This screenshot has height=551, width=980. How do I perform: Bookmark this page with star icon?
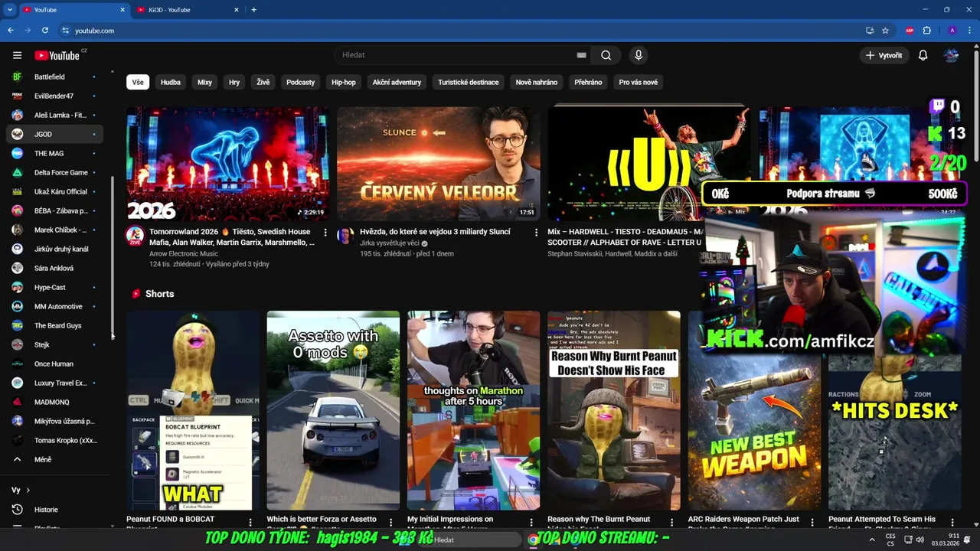click(x=885, y=31)
